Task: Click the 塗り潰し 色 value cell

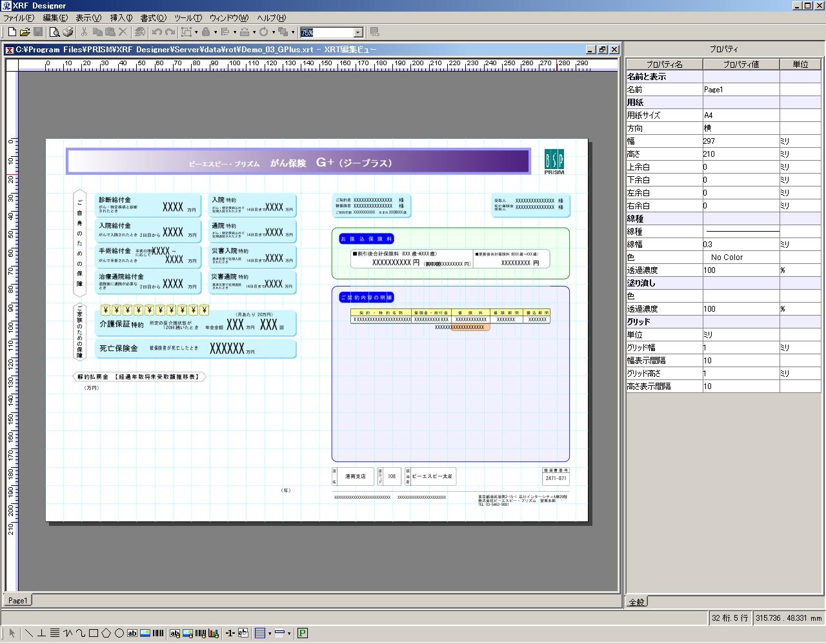Action: (x=741, y=296)
